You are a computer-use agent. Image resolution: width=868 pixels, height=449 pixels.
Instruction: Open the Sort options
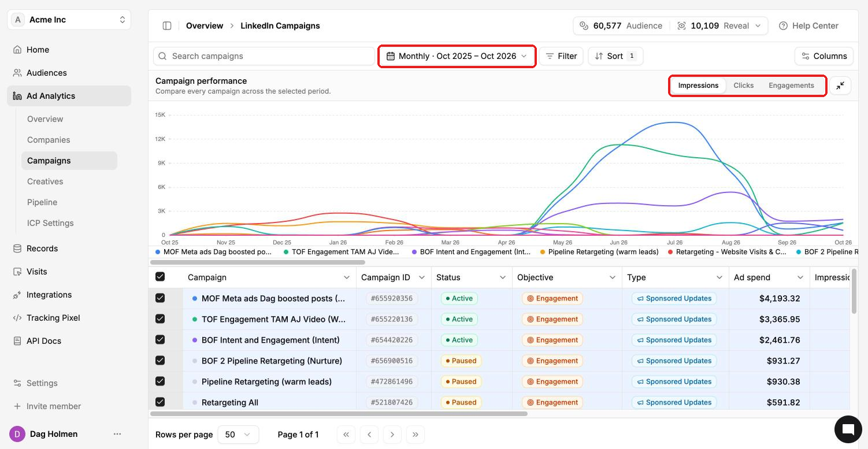tap(615, 56)
